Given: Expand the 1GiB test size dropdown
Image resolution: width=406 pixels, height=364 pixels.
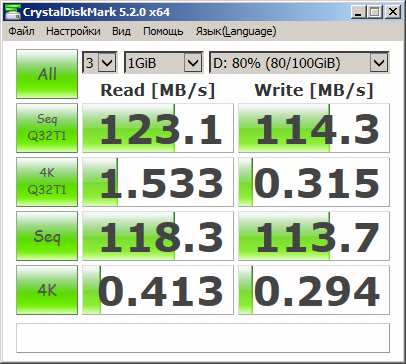Looking at the screenshot, I should click(x=163, y=62).
